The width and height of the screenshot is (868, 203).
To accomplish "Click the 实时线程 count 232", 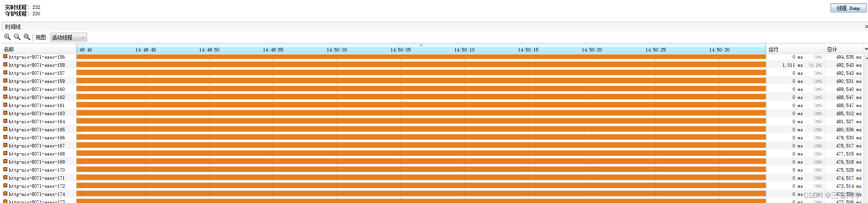I will (36, 7).
